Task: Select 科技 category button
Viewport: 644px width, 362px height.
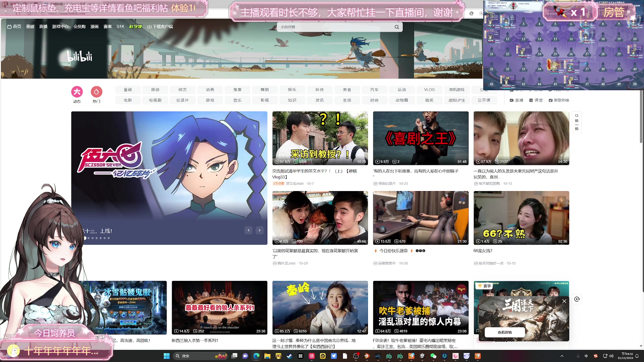Action: [320, 89]
